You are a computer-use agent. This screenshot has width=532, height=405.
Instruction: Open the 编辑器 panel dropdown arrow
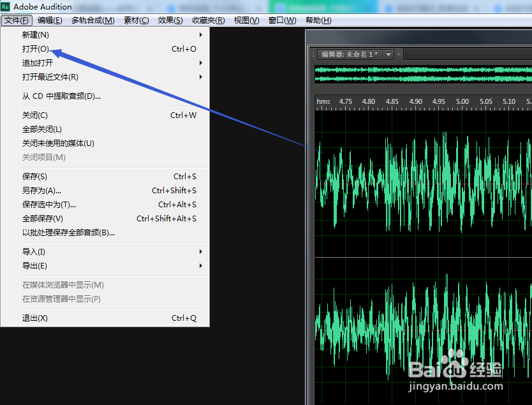click(x=388, y=54)
